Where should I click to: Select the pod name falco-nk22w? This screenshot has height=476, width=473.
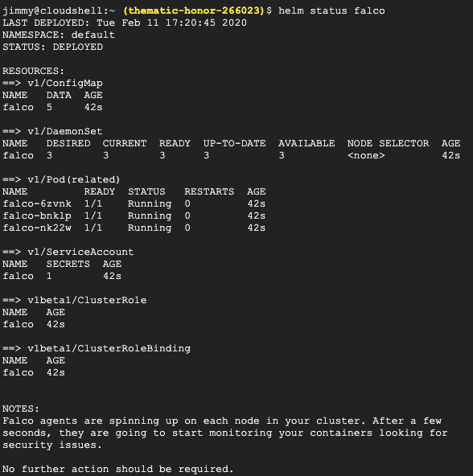tap(37, 228)
